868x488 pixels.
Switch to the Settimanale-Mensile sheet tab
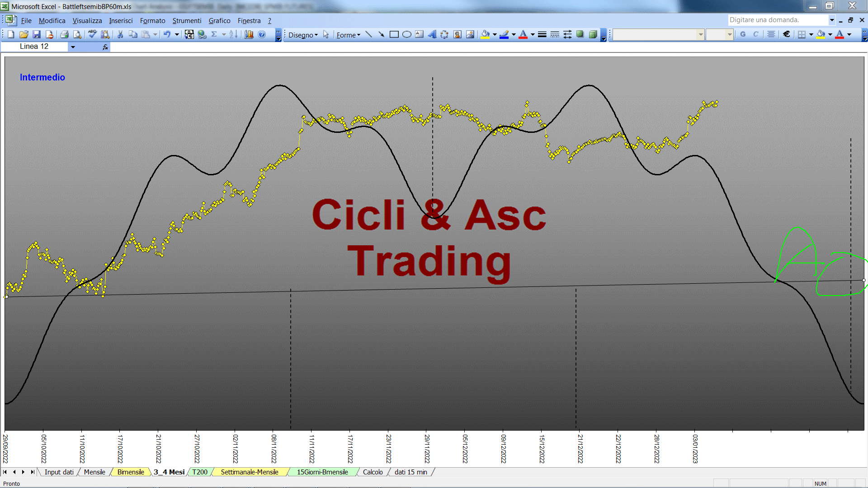250,472
